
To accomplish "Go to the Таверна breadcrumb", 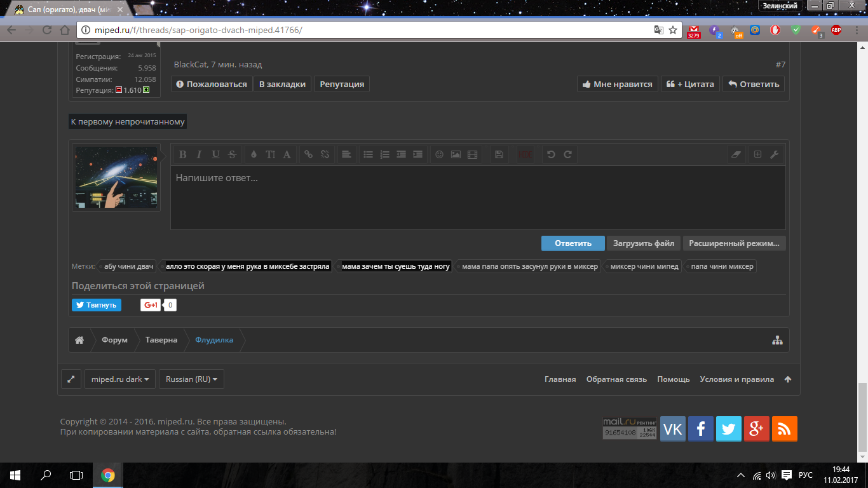I will coord(161,340).
